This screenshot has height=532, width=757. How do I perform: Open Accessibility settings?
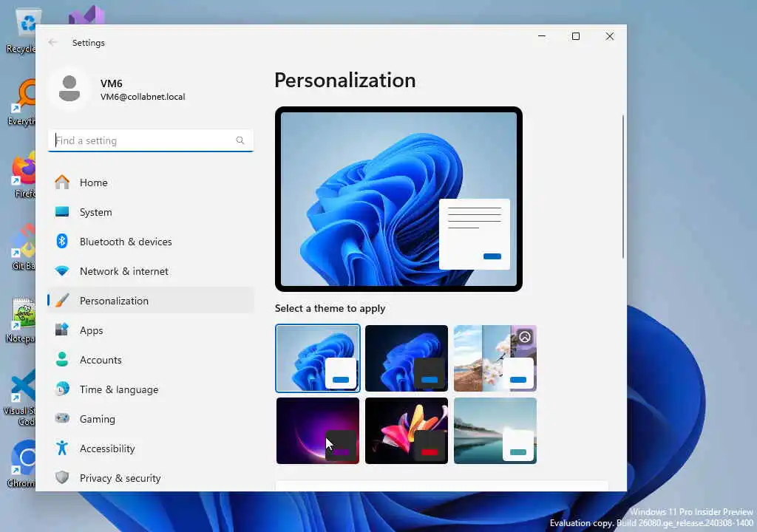point(151,448)
